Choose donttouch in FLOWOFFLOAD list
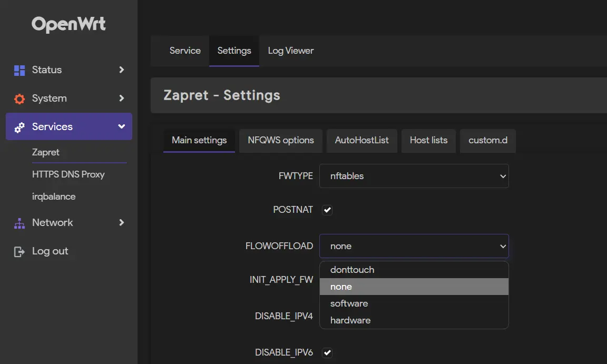This screenshot has width=607, height=364. coord(414,270)
